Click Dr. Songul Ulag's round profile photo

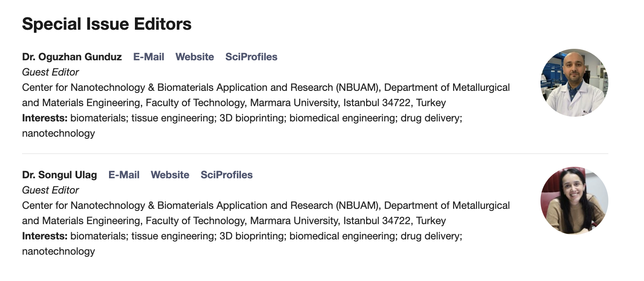(x=574, y=201)
